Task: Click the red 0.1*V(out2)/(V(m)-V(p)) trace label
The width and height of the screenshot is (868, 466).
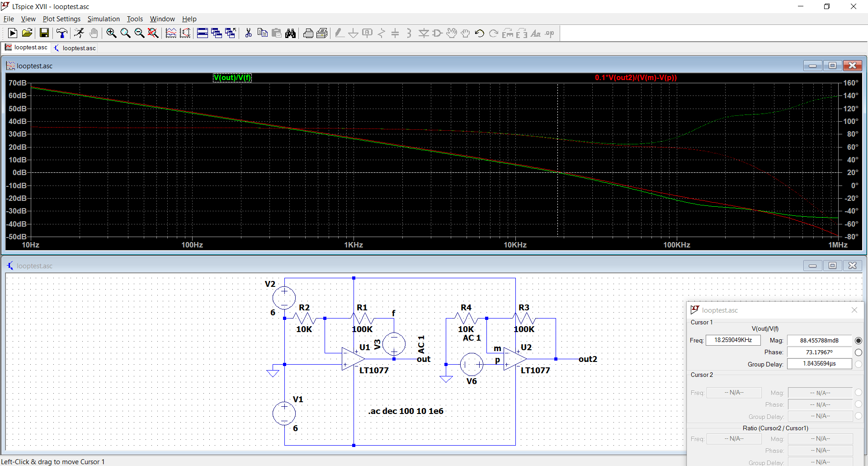Action: (x=636, y=77)
